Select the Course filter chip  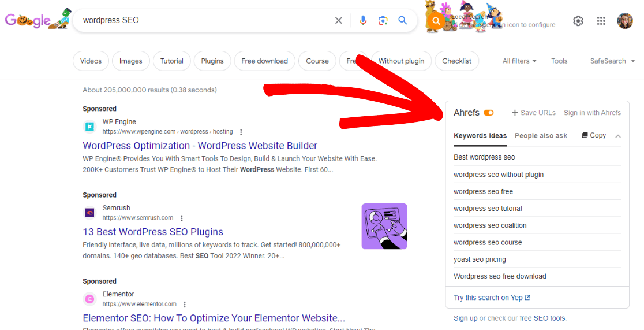coord(317,61)
